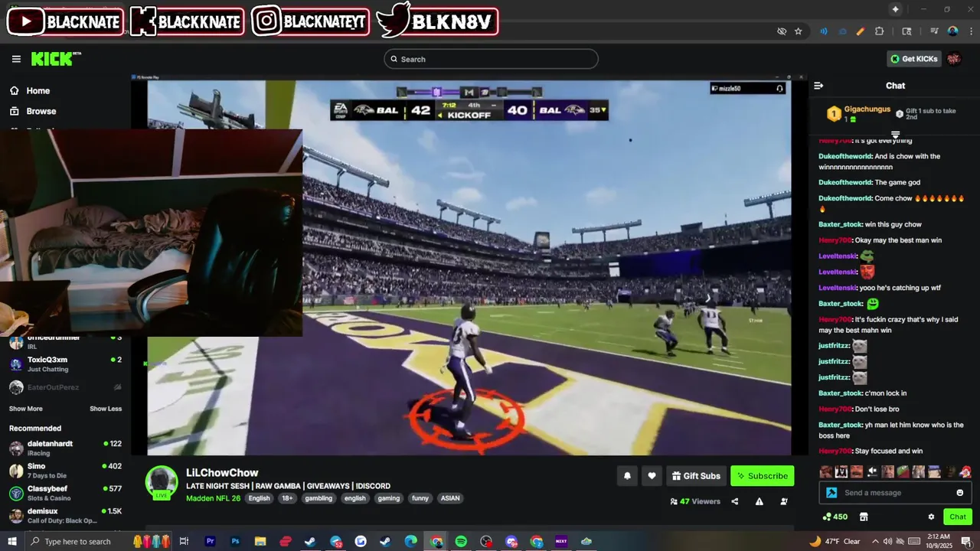Open the user profile avatar menu
Viewport: 980px width, 551px height.
(x=954, y=59)
